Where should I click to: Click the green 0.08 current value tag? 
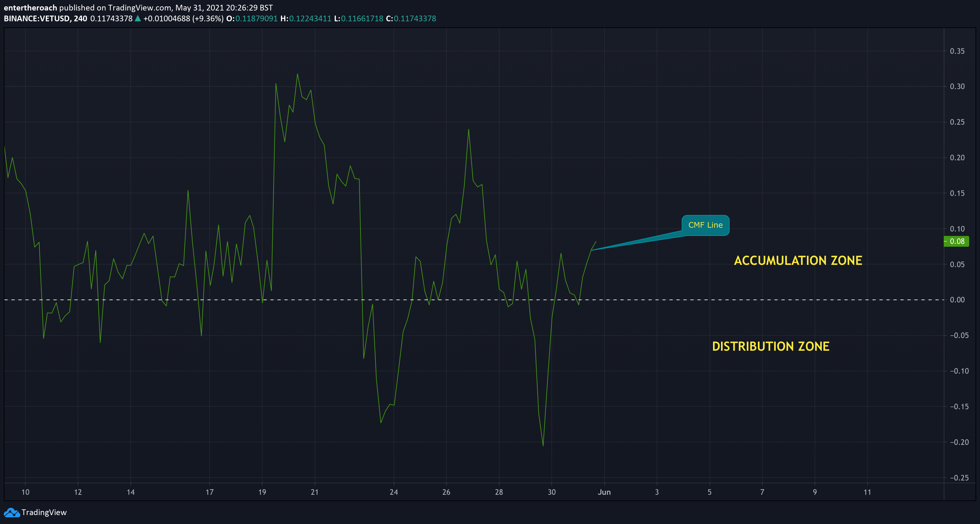coord(956,241)
